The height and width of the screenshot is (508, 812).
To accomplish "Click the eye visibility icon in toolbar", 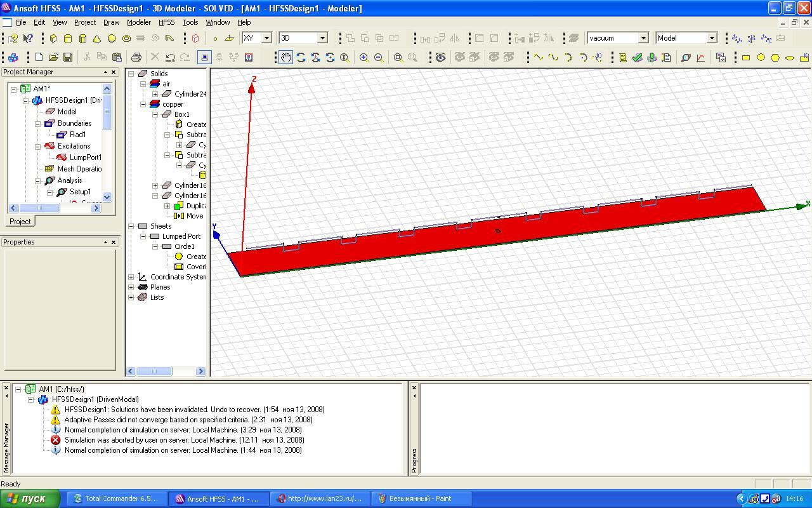I will tap(440, 57).
